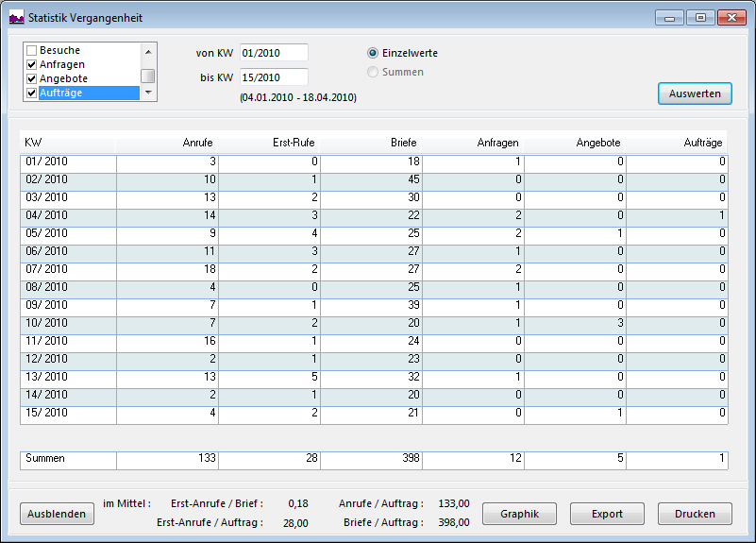Click the Statistik app icon in title bar
The height and width of the screenshot is (543, 756).
[x=16, y=18]
